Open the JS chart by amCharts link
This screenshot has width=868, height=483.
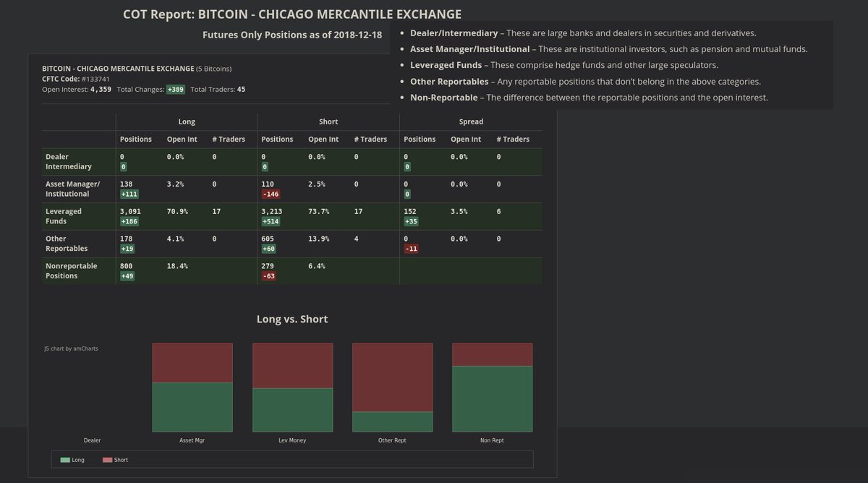(71, 349)
